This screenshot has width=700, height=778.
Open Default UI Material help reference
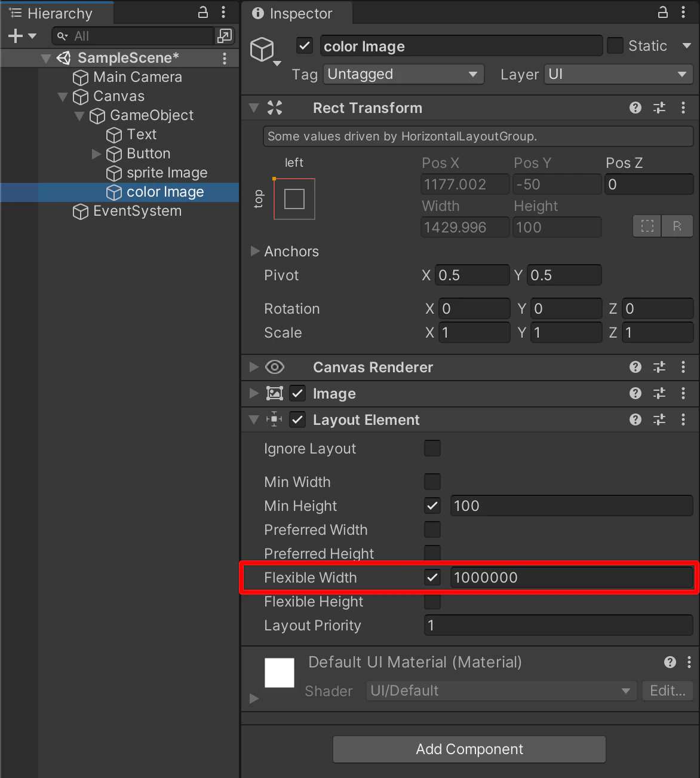coord(670,662)
